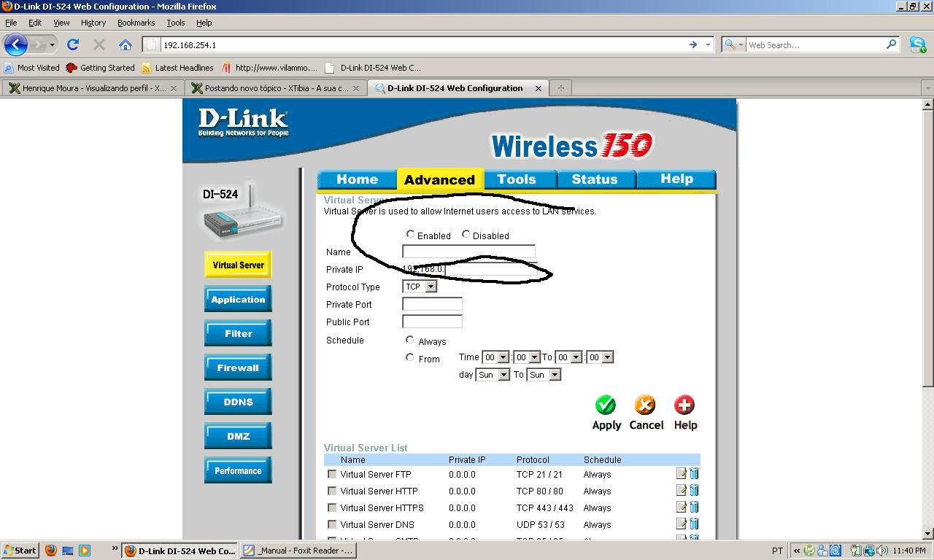Image resolution: width=934 pixels, height=560 pixels.
Task: Click the browser forward arrow button
Action: (38, 44)
